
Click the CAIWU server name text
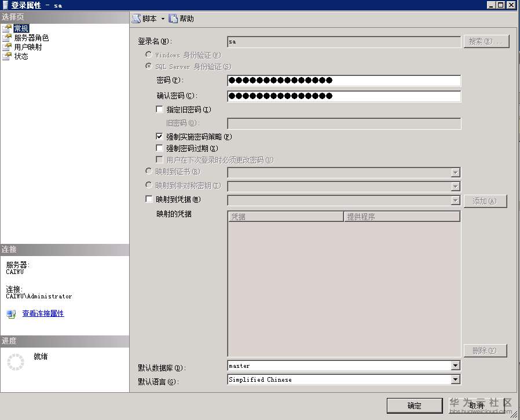(15, 272)
